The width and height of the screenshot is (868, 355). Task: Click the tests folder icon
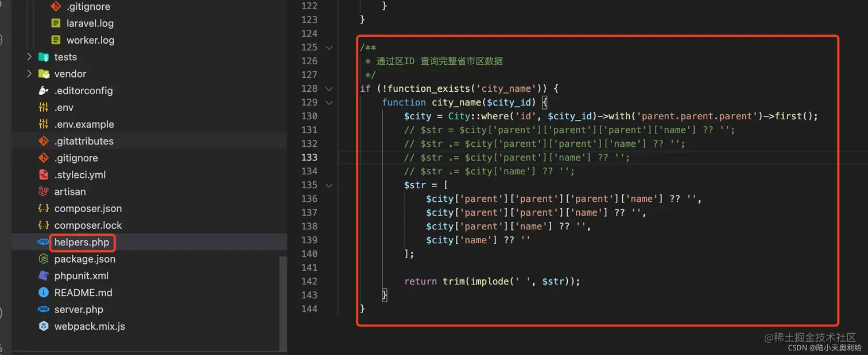(x=44, y=57)
